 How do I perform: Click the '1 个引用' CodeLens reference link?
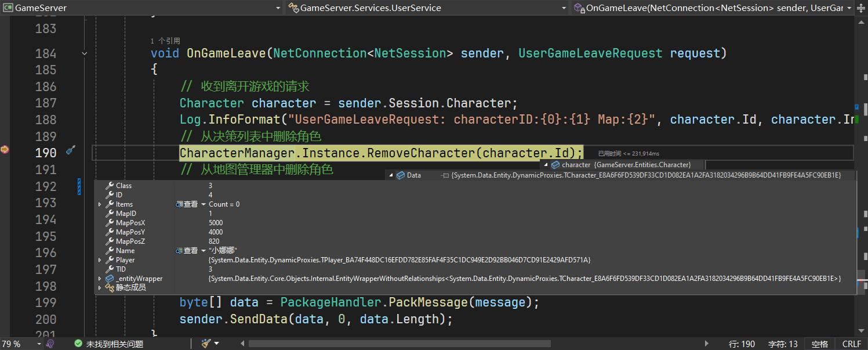165,41
